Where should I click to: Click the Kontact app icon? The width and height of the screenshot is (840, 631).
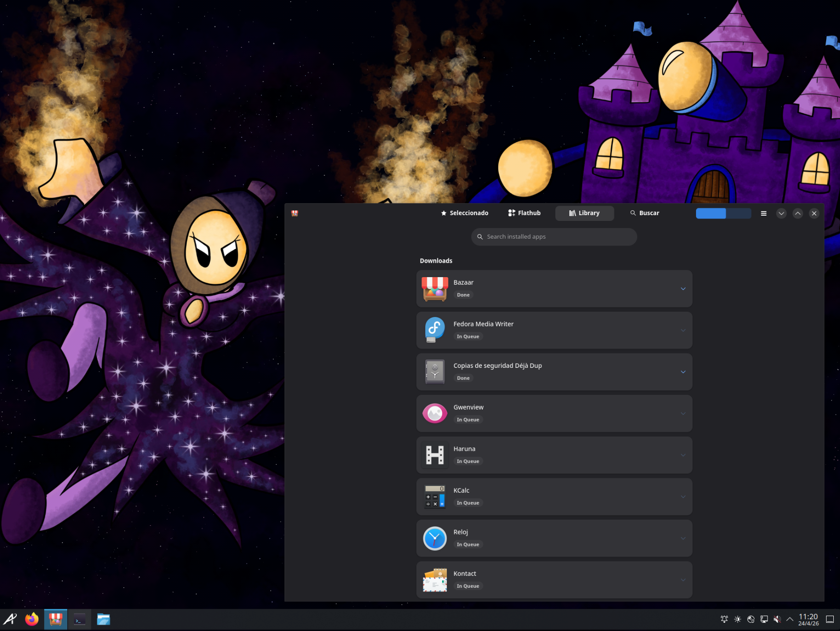click(x=434, y=580)
